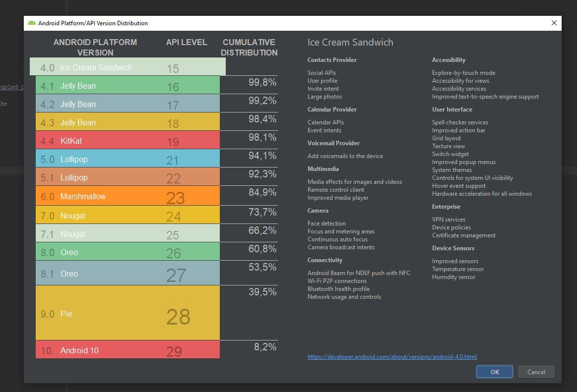
Task: Confirm with the OK button
Action: 495,372
